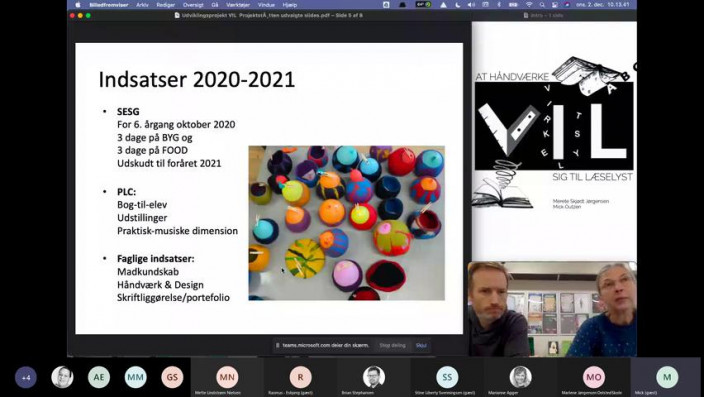Select the AE participant avatar
Image resolution: width=704 pixels, height=397 pixels.
click(x=99, y=377)
